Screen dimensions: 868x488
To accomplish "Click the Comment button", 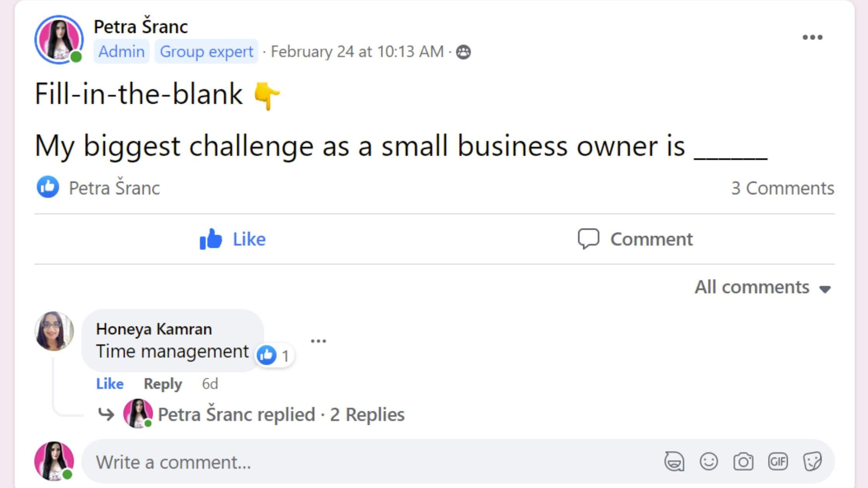I will (635, 239).
